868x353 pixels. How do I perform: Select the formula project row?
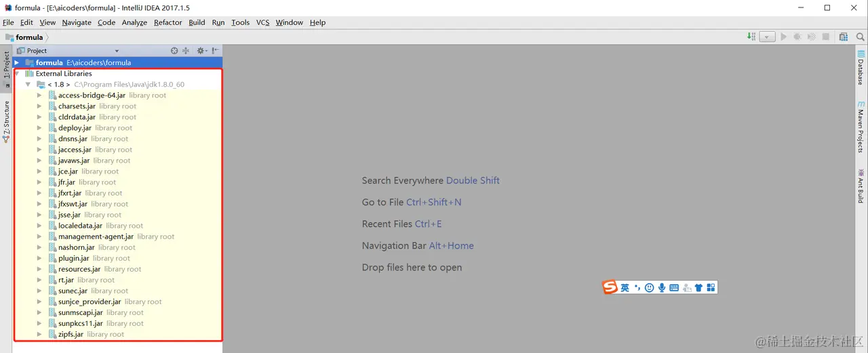[x=117, y=62]
